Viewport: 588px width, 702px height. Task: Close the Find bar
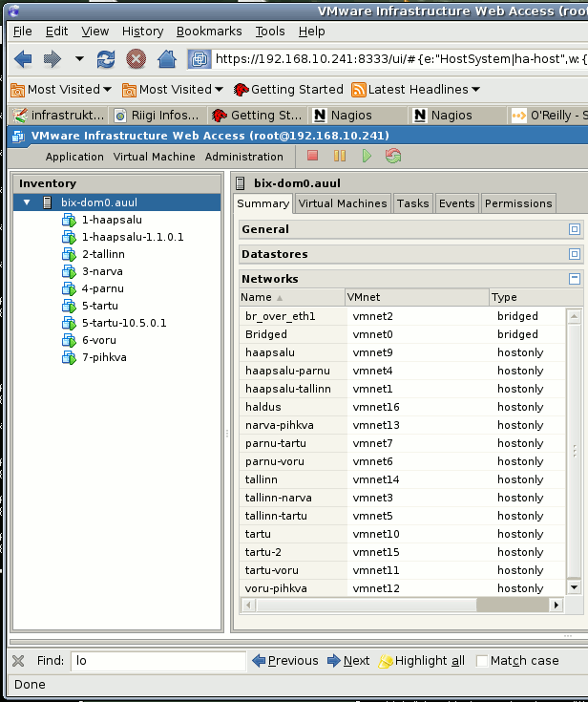18,661
